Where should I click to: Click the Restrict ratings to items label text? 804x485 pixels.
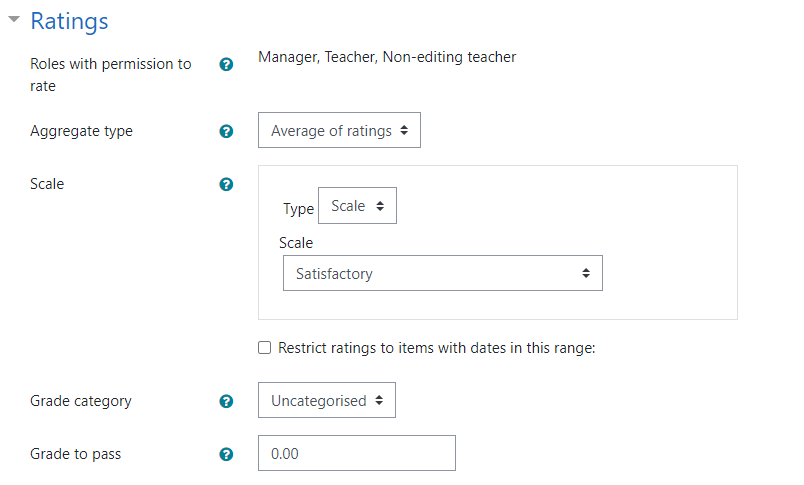tap(437, 348)
